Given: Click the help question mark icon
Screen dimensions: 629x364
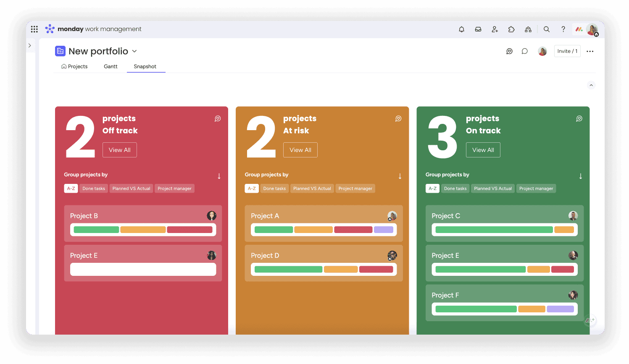Looking at the screenshot, I should pyautogui.click(x=563, y=29).
